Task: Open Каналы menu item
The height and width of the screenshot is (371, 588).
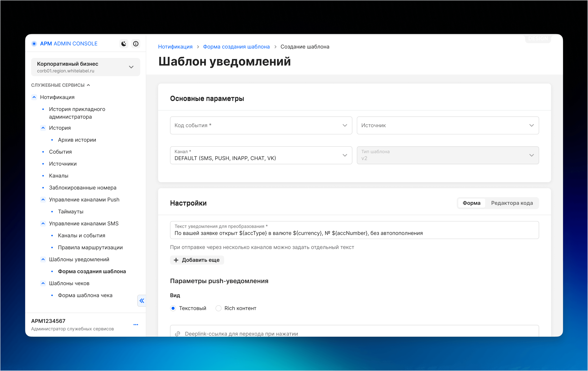Action: pos(59,176)
